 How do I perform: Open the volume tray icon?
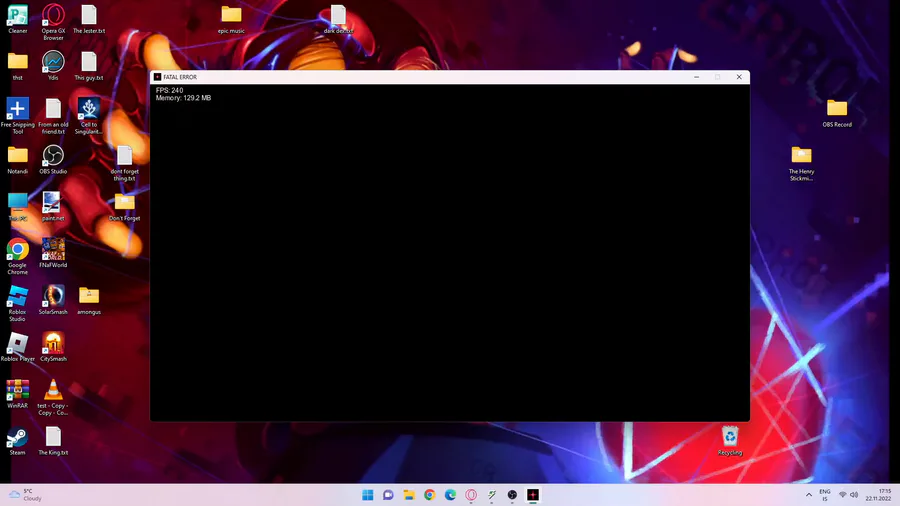(854, 495)
